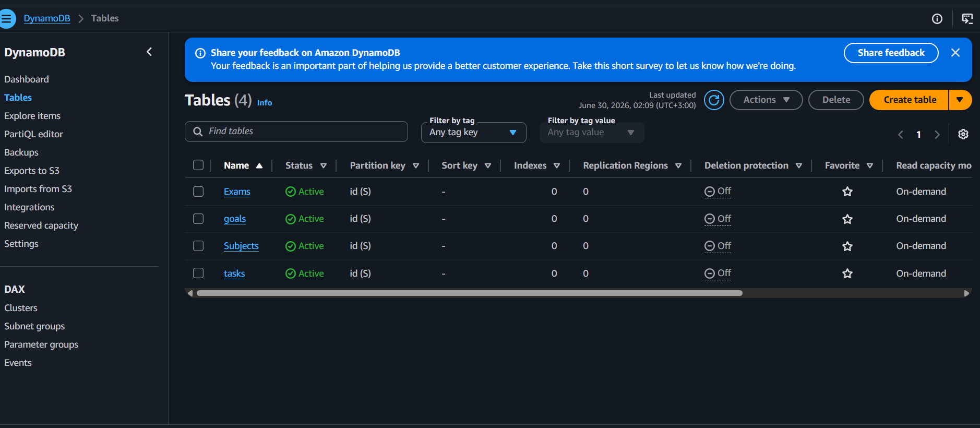This screenshot has height=428, width=980.
Task: Click the Active status icon for goals
Action: tap(291, 219)
